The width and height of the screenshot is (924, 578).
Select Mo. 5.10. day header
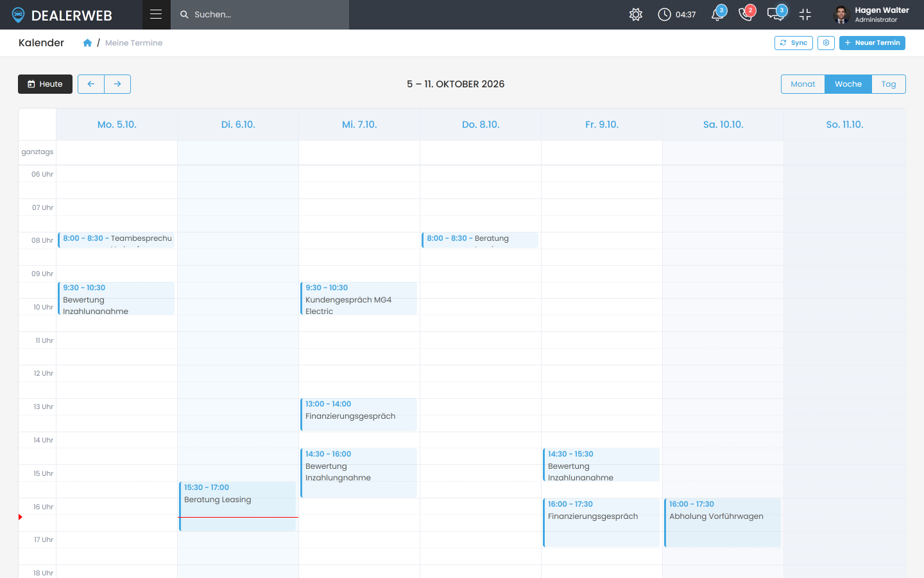point(117,125)
